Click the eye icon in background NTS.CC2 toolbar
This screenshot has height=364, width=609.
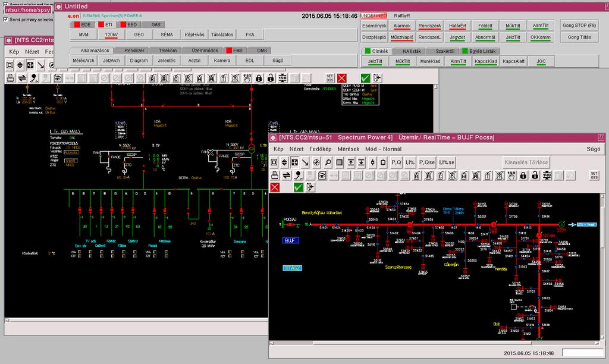pyautogui.click(x=58, y=78)
